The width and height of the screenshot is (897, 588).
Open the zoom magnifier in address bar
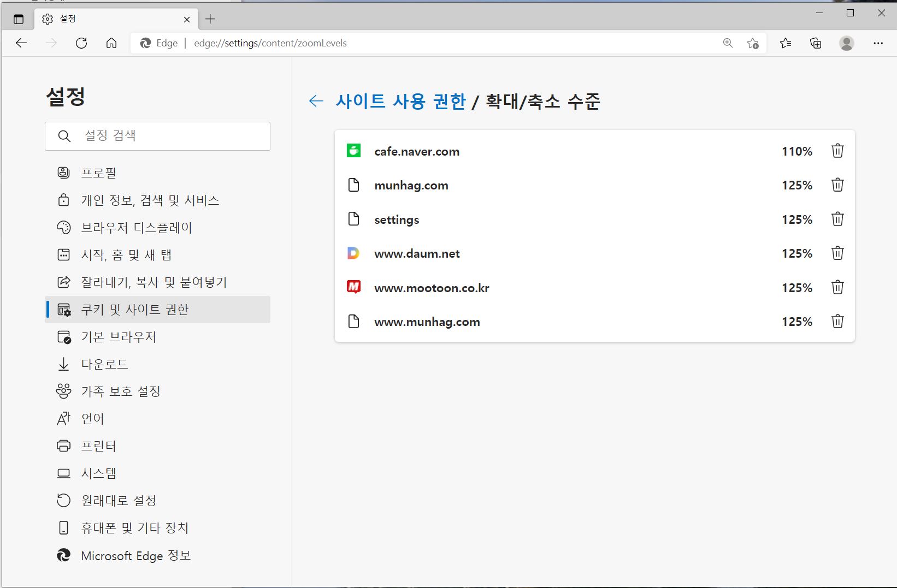click(x=728, y=43)
